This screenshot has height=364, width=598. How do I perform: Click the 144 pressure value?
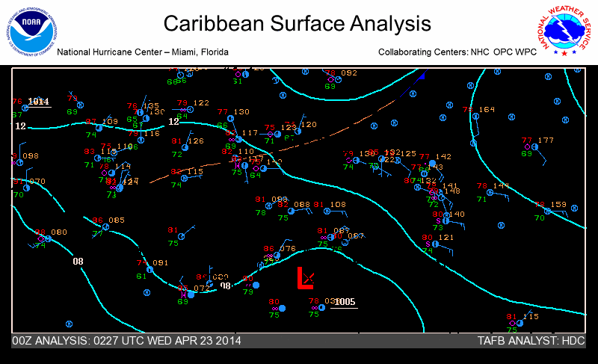pos(501,185)
